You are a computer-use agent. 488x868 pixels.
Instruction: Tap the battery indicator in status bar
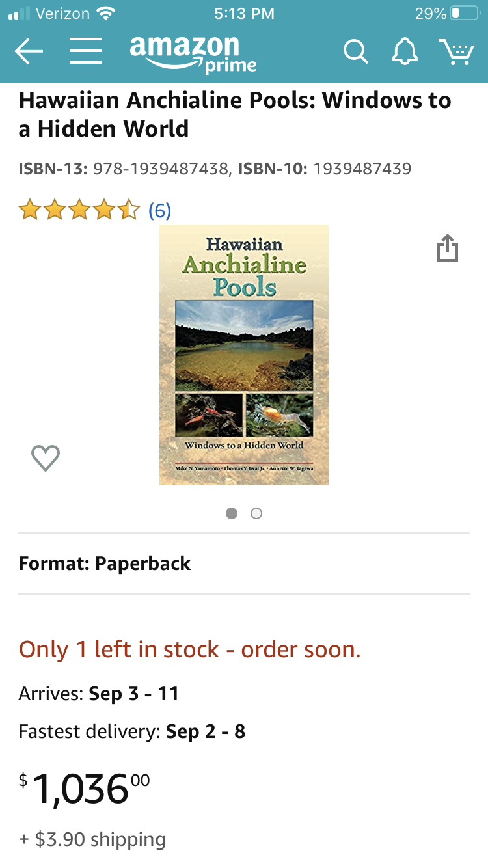point(465,13)
